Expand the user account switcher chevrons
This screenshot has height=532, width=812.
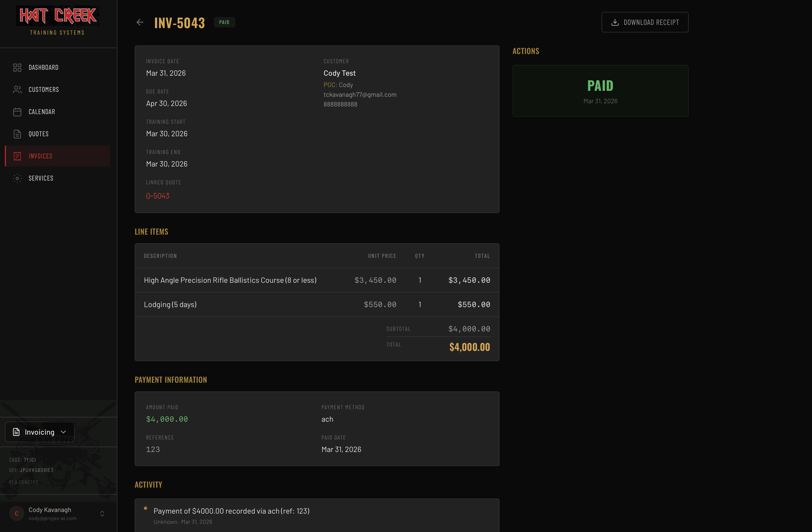[x=102, y=514]
